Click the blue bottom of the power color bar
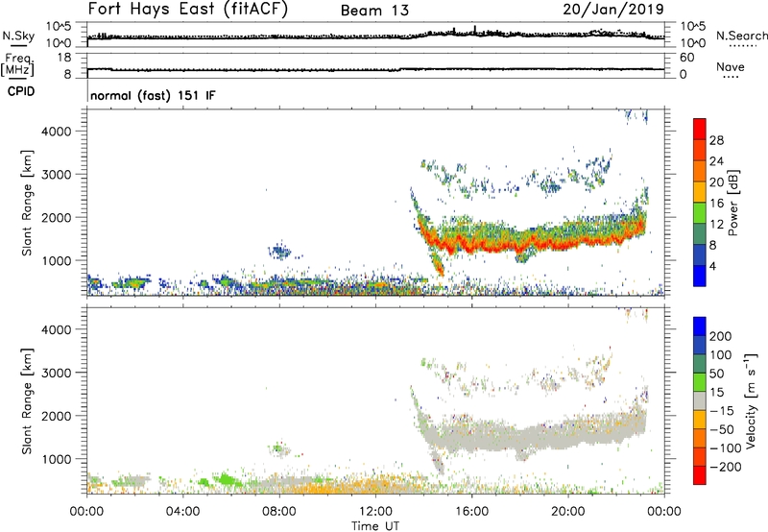The height and width of the screenshot is (532, 768). coord(700,276)
